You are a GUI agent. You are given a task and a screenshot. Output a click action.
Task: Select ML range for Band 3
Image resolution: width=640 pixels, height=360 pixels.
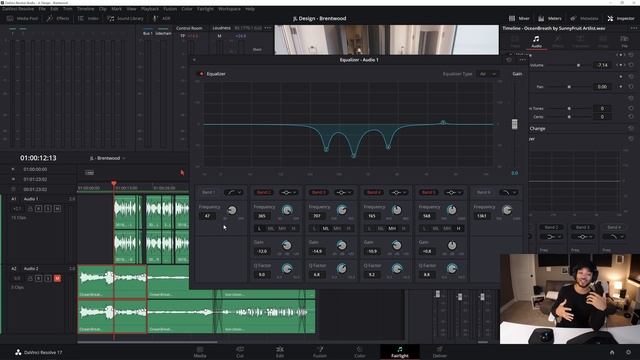tap(326, 229)
